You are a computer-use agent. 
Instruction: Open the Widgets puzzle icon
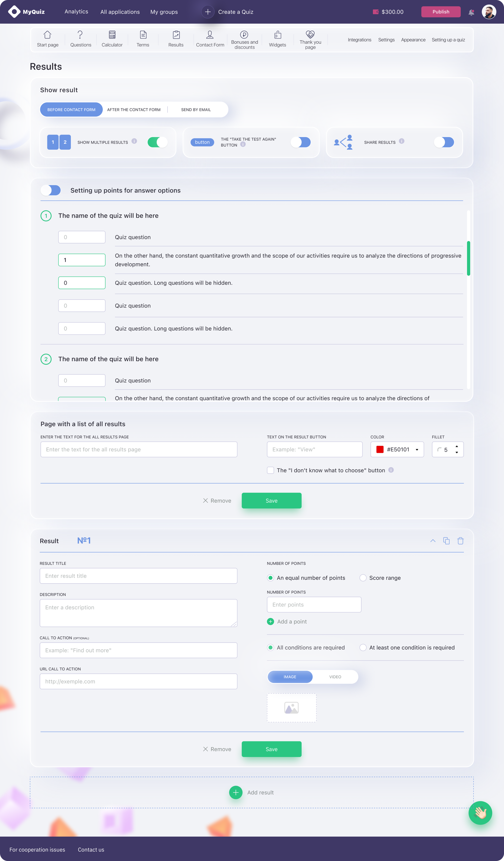(277, 35)
